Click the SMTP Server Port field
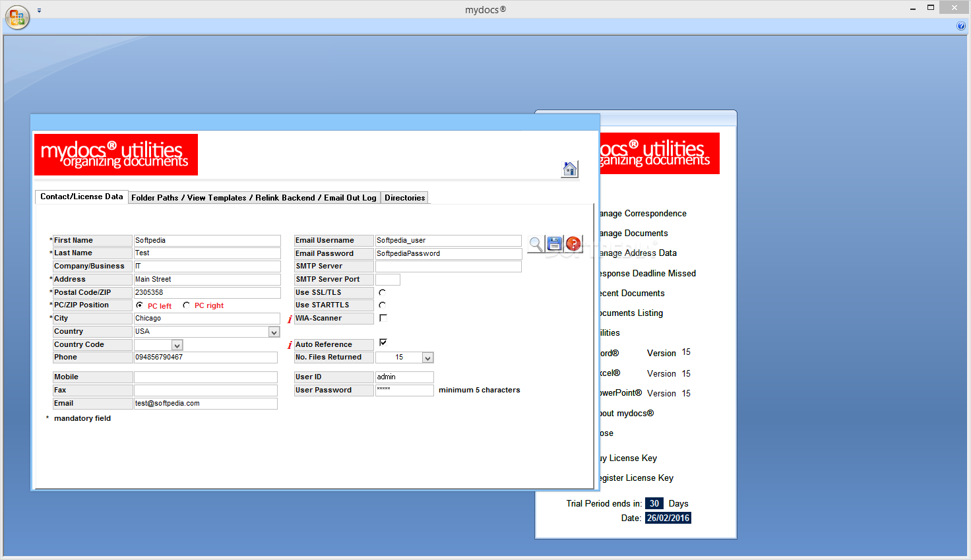The height and width of the screenshot is (560, 971). [x=388, y=280]
